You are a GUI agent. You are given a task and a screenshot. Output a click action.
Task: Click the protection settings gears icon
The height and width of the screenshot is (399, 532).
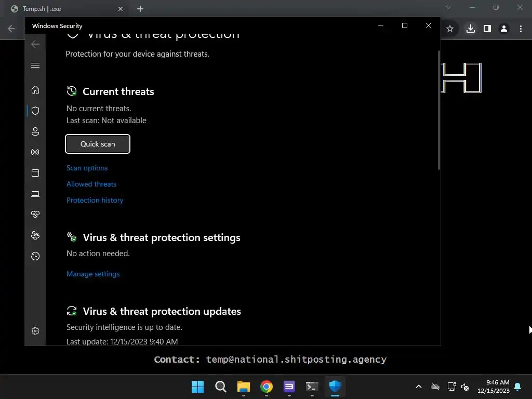(x=72, y=237)
